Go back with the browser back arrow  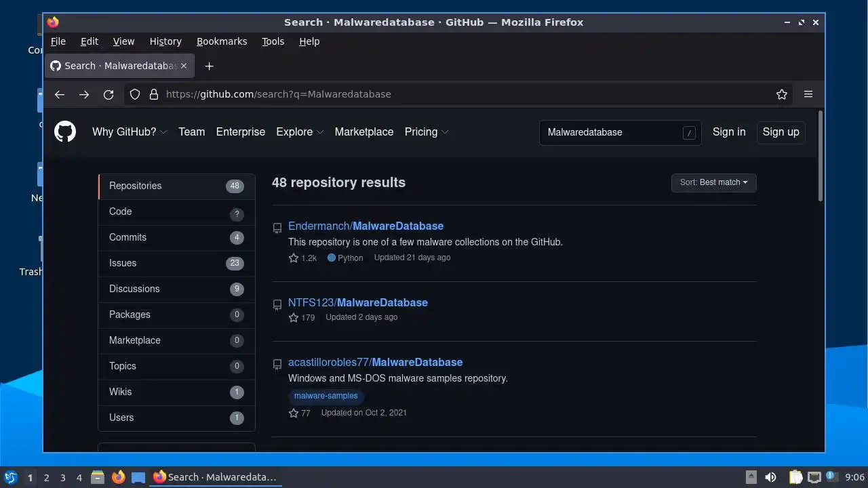tap(60, 94)
